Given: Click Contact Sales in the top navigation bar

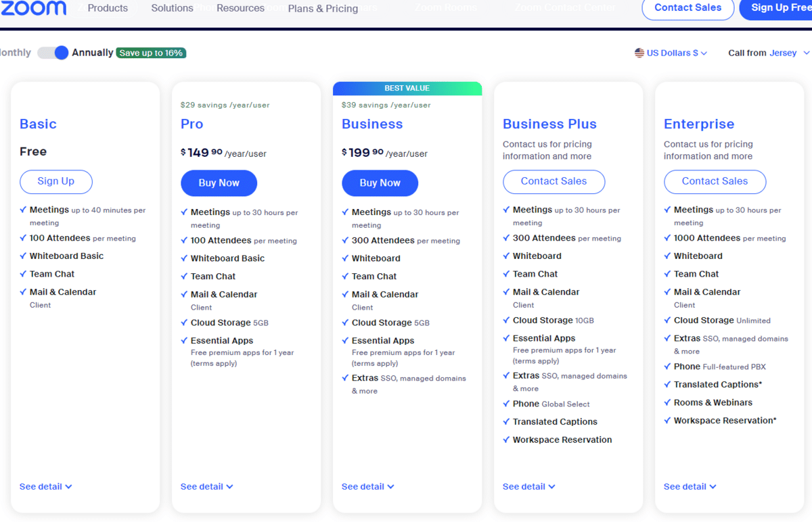Looking at the screenshot, I should pyautogui.click(x=688, y=8).
